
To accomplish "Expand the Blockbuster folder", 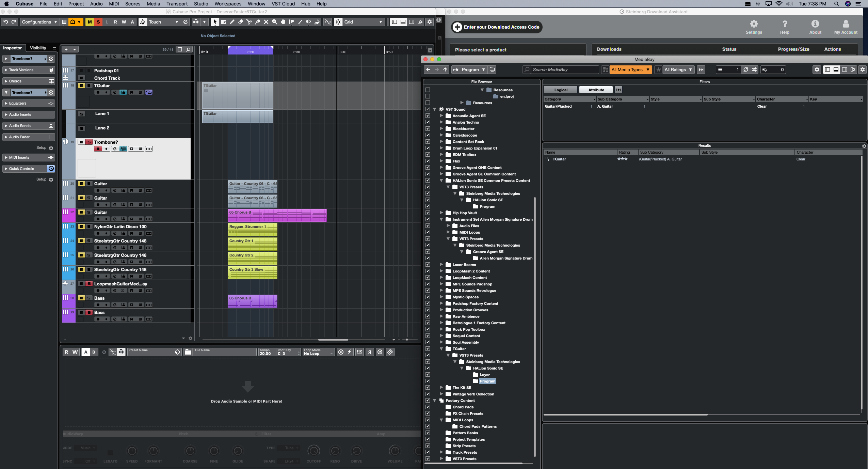I will point(441,129).
